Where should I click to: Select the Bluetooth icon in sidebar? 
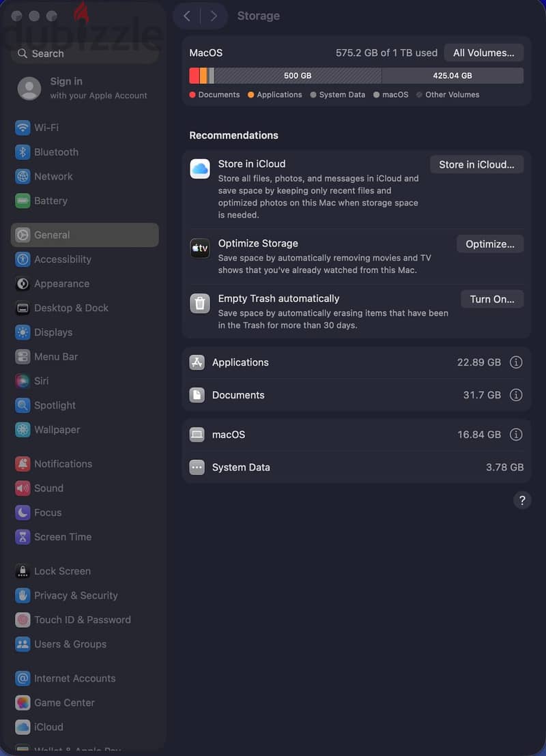(x=23, y=152)
